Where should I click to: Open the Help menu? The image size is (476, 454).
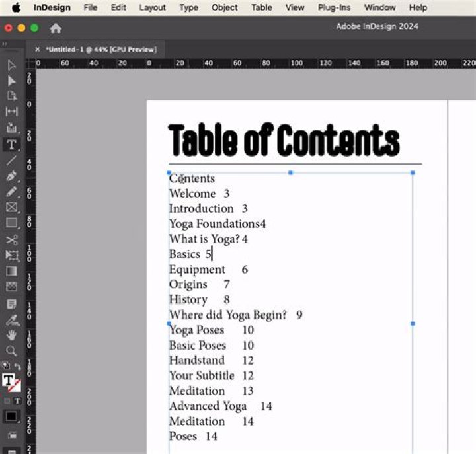[418, 7]
